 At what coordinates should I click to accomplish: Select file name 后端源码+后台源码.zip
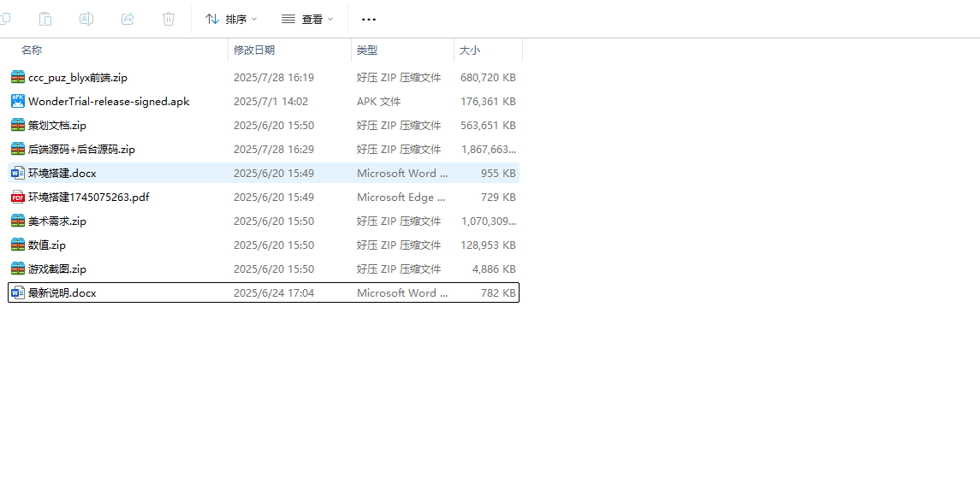pos(81,149)
